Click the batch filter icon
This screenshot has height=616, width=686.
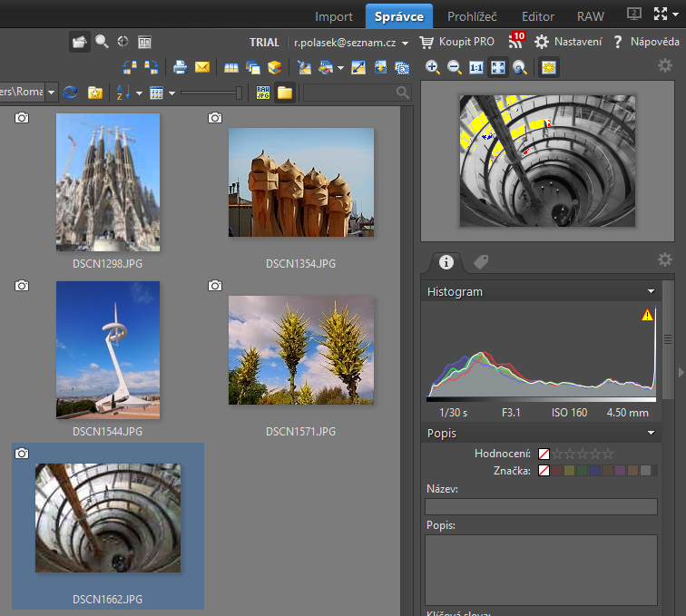click(x=326, y=67)
